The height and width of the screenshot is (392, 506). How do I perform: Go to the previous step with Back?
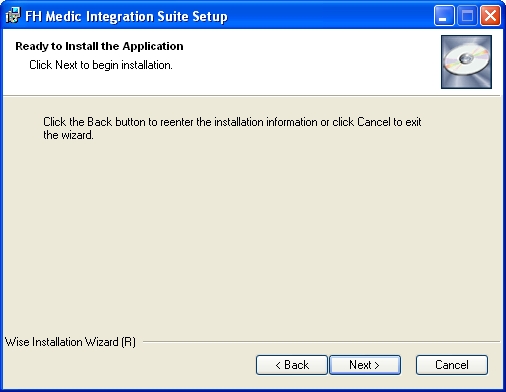(x=292, y=365)
